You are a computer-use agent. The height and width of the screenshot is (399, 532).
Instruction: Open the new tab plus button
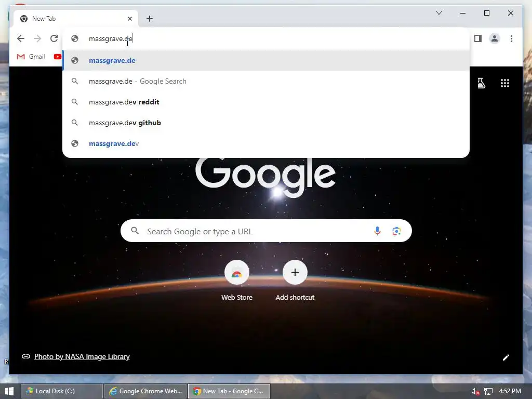(150, 19)
